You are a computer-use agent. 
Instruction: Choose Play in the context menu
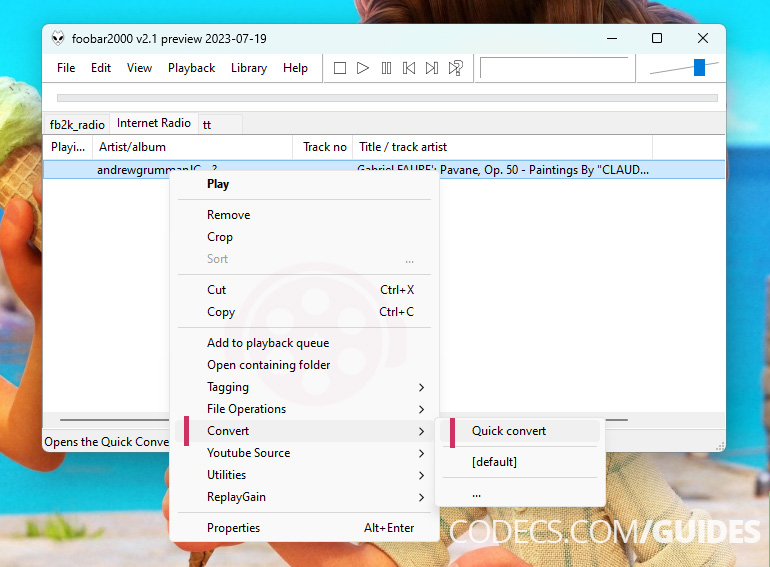click(304, 184)
